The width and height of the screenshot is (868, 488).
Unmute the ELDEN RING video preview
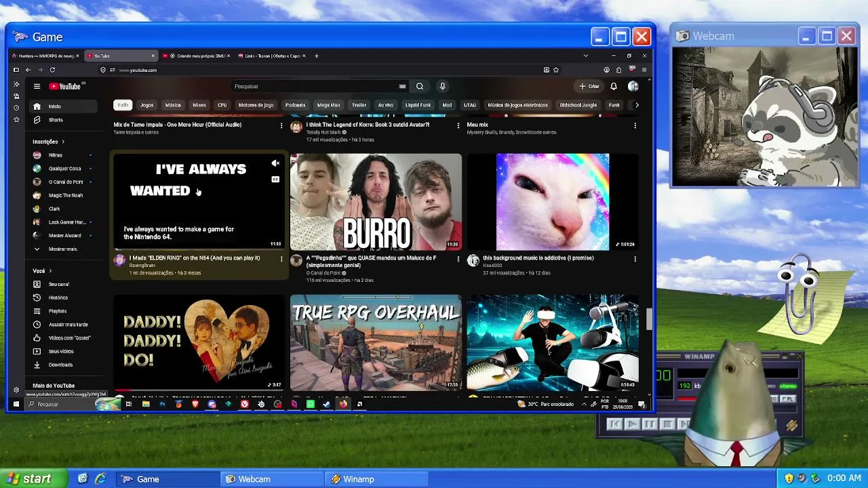(x=275, y=163)
